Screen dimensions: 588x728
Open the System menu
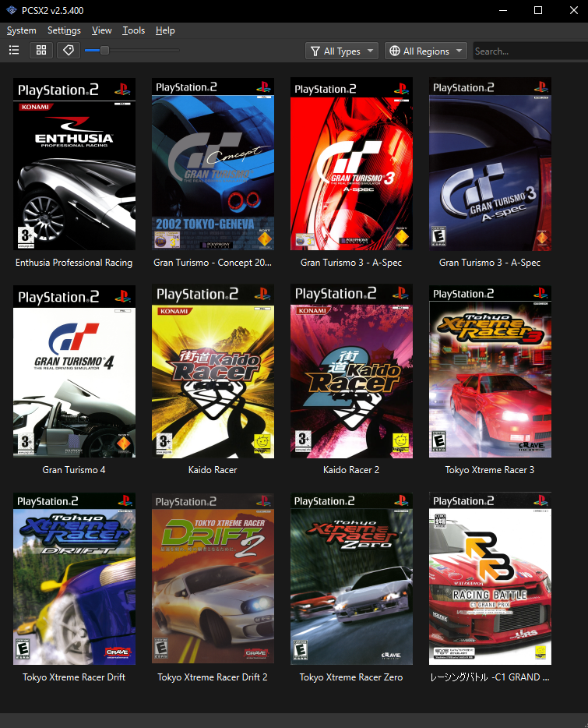tap(21, 30)
